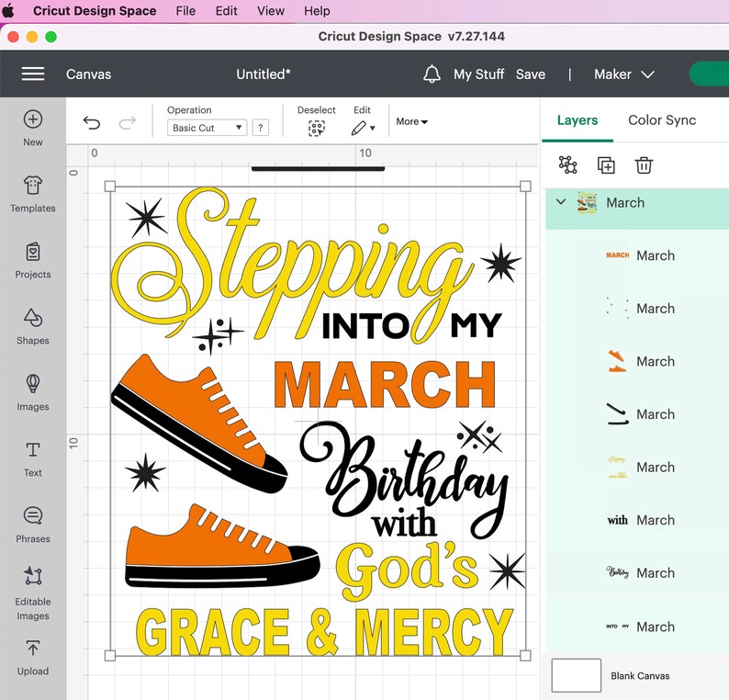Open the File menu
The image size is (729, 700).
[185, 11]
